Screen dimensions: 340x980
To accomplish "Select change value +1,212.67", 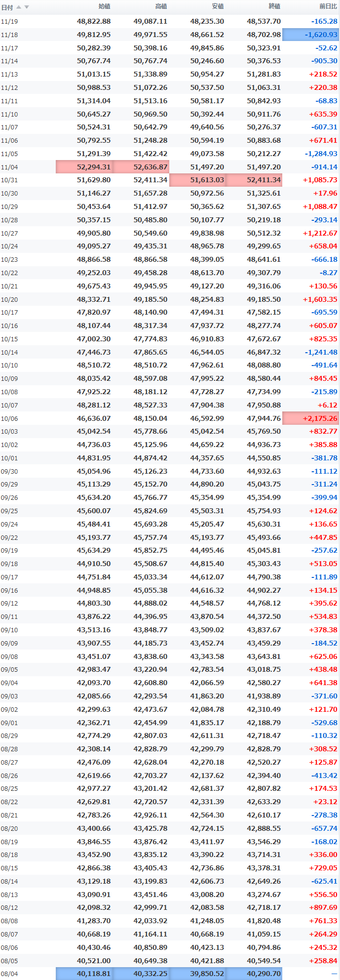I will (320, 233).
